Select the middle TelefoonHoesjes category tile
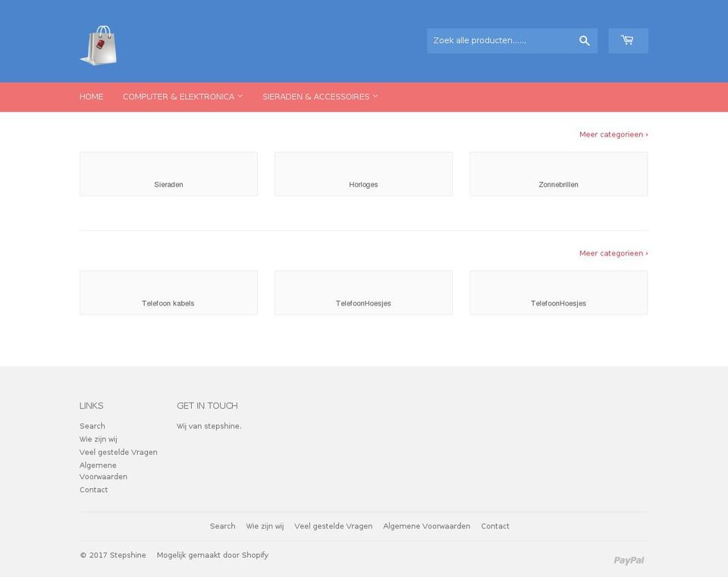 (x=363, y=293)
